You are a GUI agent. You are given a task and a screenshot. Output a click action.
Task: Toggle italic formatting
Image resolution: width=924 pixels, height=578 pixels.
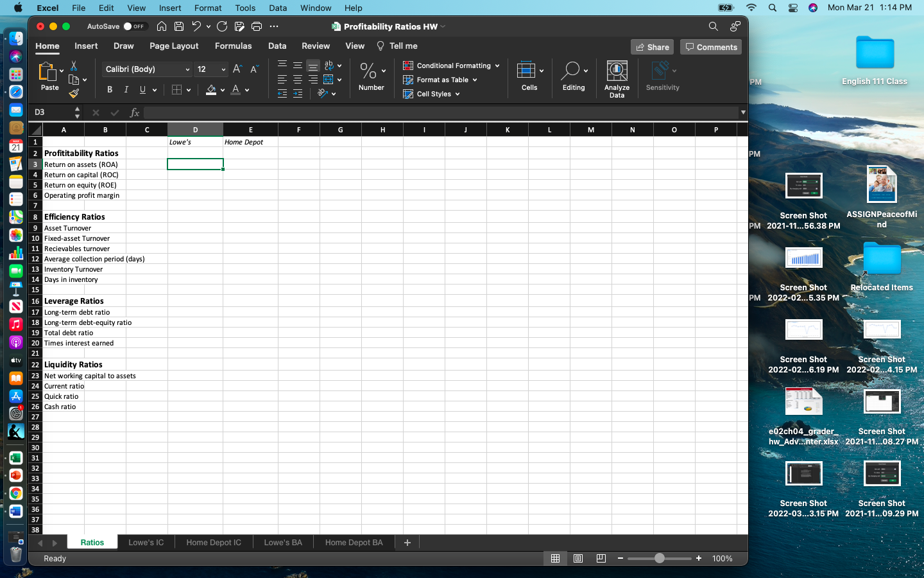click(x=126, y=89)
